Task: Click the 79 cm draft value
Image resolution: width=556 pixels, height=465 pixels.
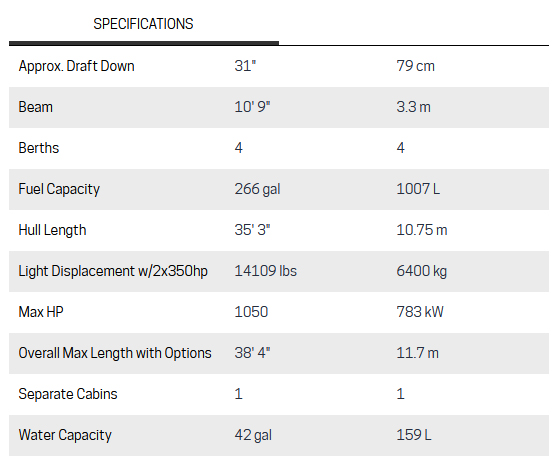Action: [415, 66]
